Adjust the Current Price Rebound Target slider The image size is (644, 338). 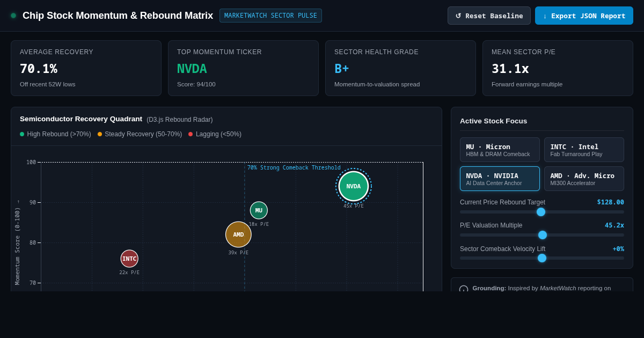click(541, 212)
